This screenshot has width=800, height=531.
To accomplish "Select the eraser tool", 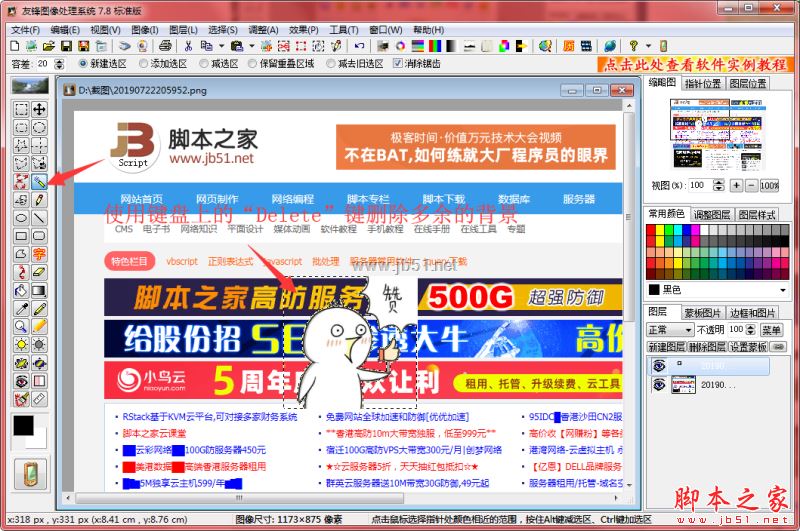I will pos(39,272).
